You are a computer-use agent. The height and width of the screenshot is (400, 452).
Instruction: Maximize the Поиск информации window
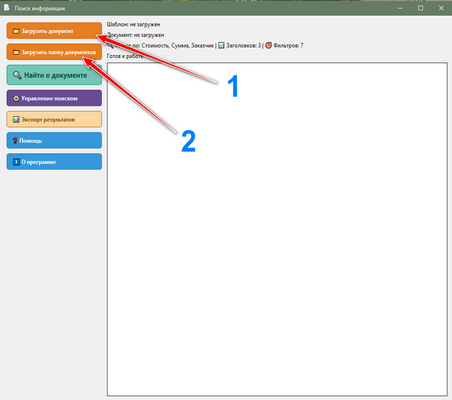click(x=421, y=8)
